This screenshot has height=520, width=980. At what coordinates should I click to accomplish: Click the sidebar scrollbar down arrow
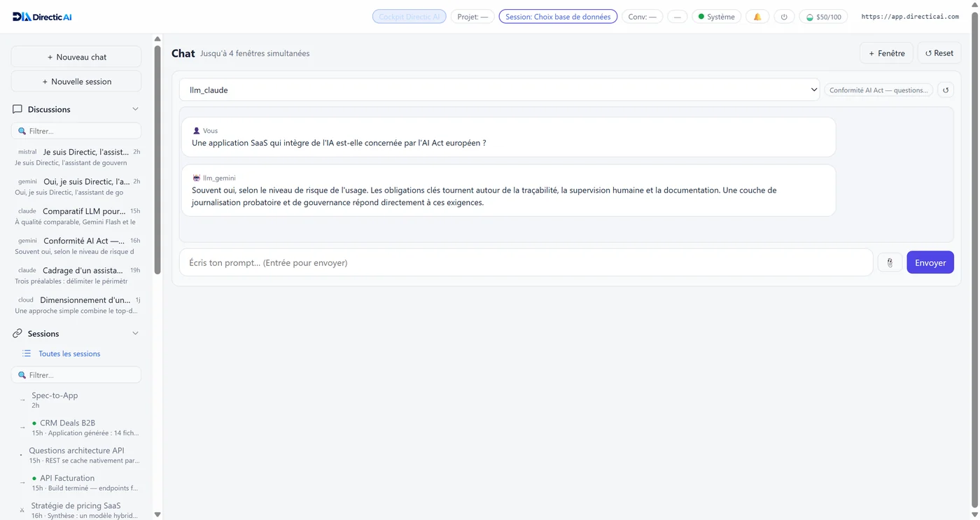[x=157, y=514]
